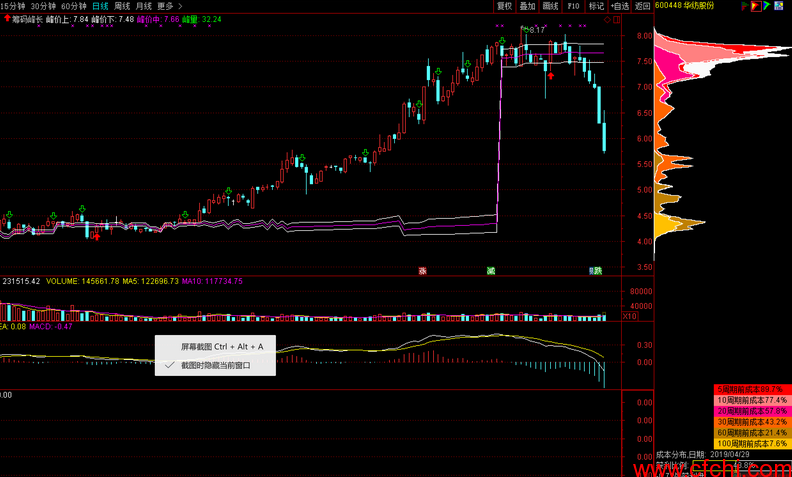Click the 筹码峰长 indicator label
792x477 pixels.
[x=27, y=19]
